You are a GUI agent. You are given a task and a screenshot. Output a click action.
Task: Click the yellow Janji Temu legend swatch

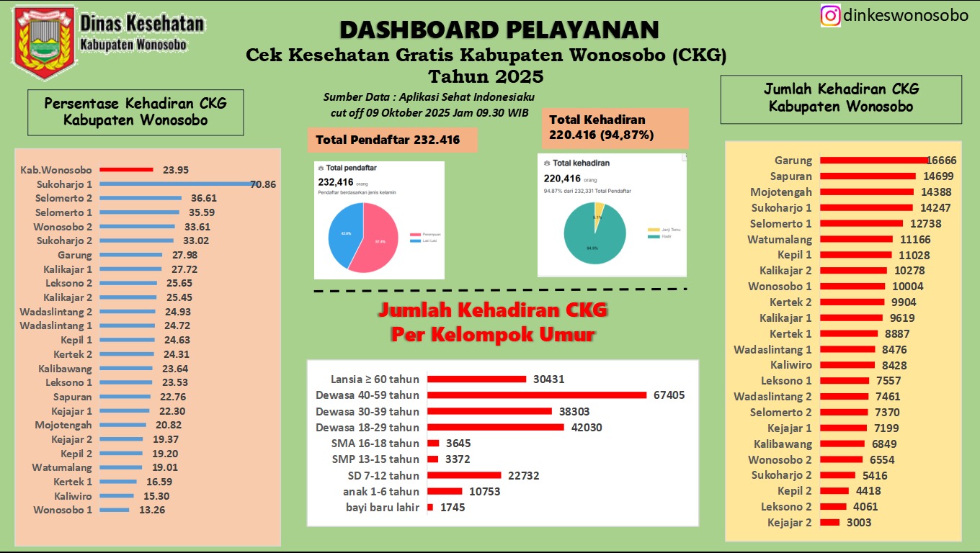click(x=653, y=230)
